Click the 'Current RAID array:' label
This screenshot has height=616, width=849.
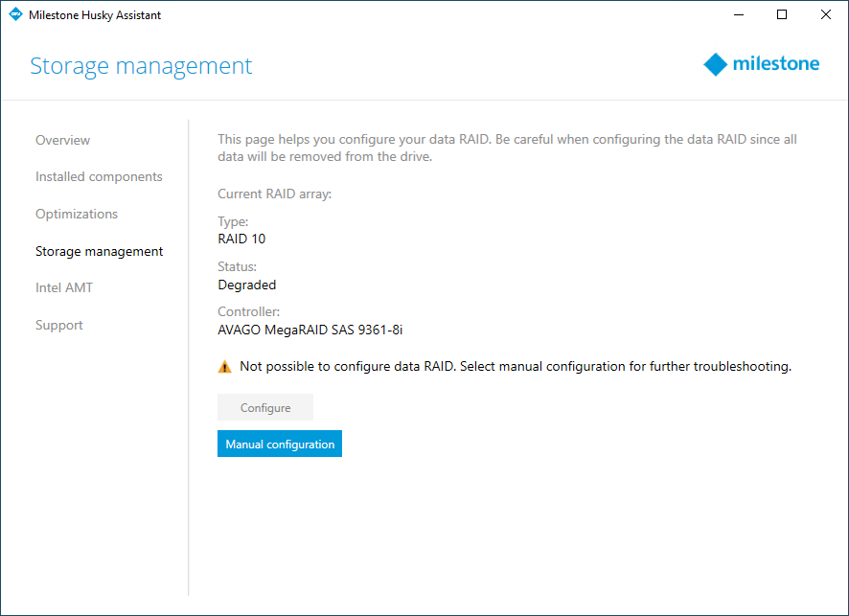tap(274, 194)
